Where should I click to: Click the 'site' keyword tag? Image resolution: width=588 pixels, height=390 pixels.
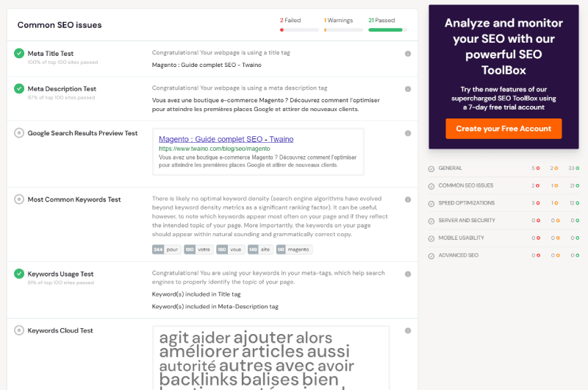tap(261, 249)
